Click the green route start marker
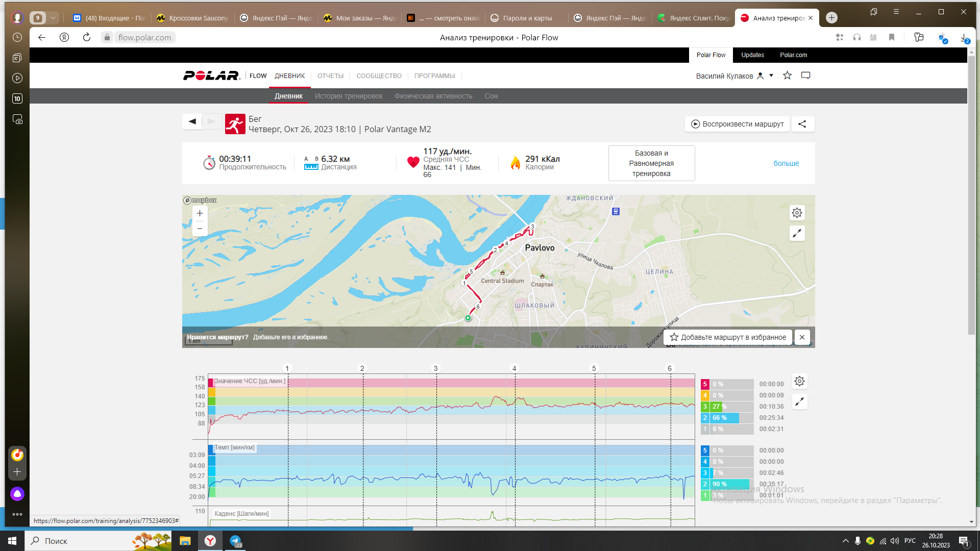The image size is (980, 551). tap(468, 318)
